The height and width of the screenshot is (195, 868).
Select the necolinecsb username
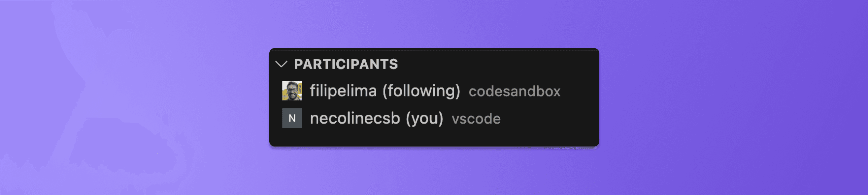tap(354, 118)
